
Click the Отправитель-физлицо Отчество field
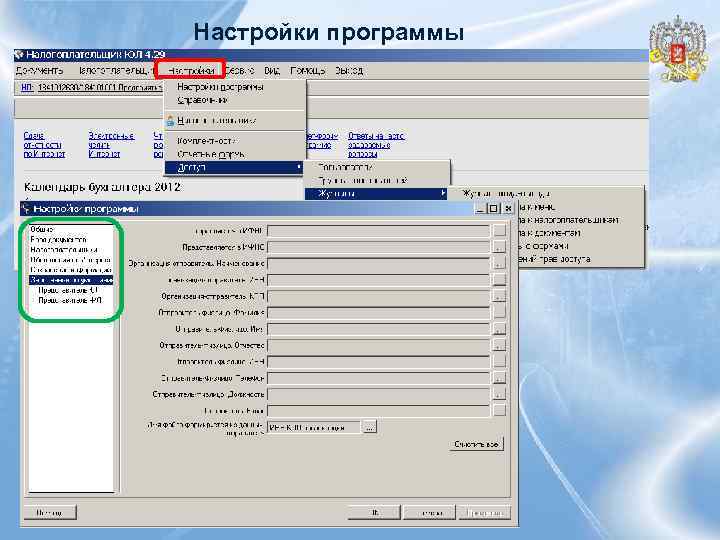(378, 345)
